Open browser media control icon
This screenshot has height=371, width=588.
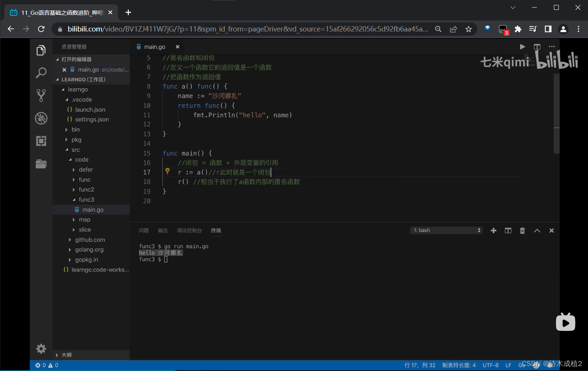coord(533,29)
